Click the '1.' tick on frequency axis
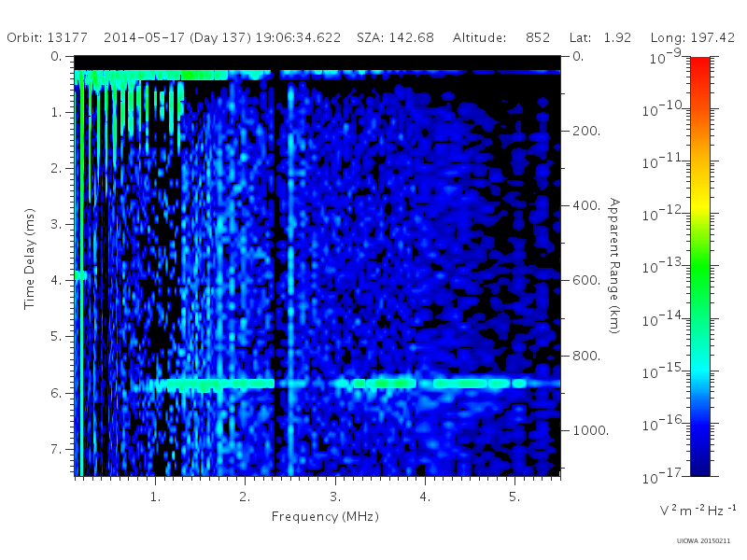 coord(155,497)
